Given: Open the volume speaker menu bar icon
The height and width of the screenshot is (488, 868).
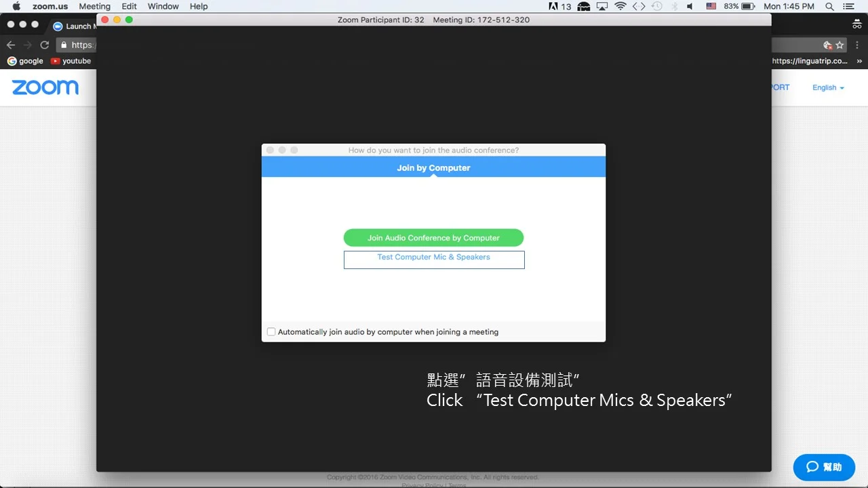Looking at the screenshot, I should click(690, 6).
